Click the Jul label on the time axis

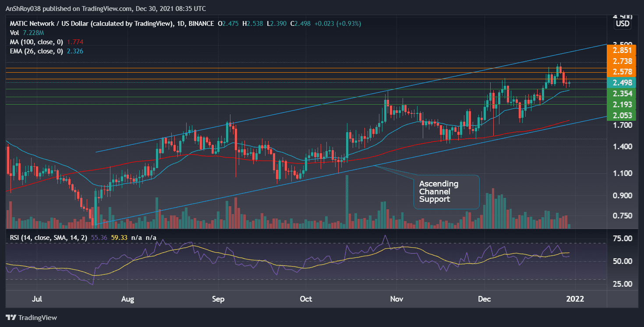(37, 299)
